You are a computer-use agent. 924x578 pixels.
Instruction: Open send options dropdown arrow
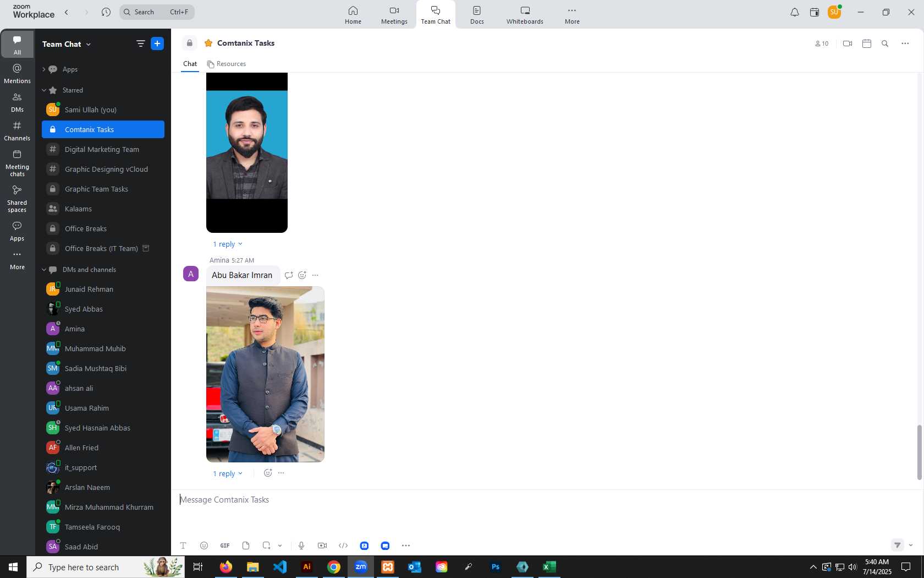911,545
